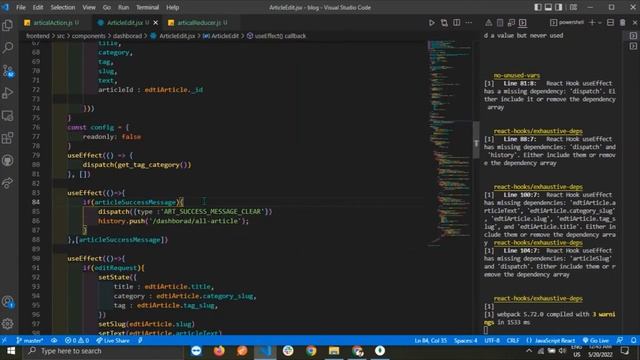Close the terminal panel

click(635, 23)
